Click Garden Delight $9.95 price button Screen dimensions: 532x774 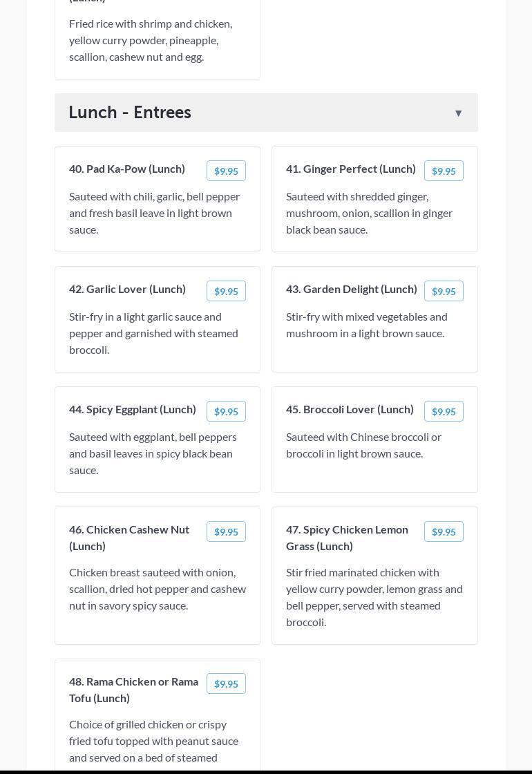point(444,291)
